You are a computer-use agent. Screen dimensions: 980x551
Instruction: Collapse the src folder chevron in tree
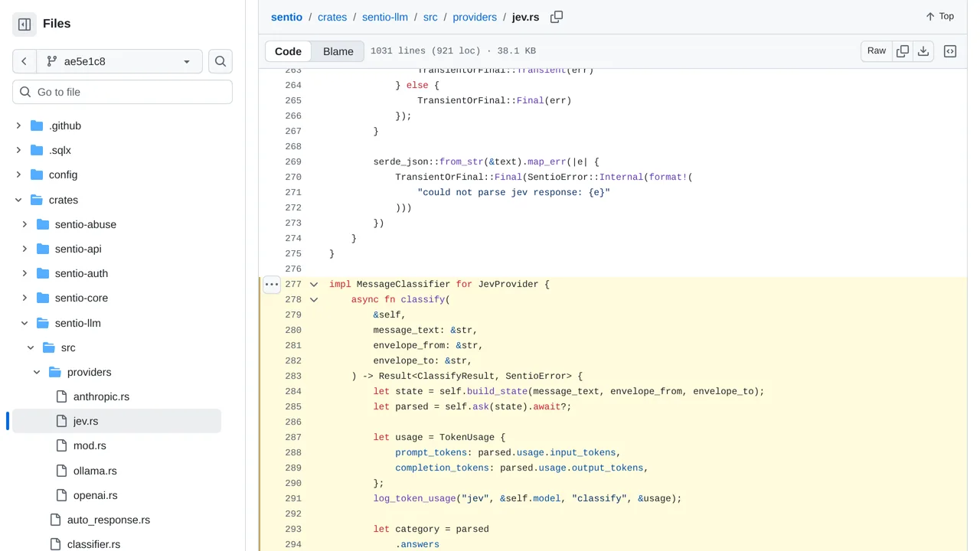(x=31, y=347)
